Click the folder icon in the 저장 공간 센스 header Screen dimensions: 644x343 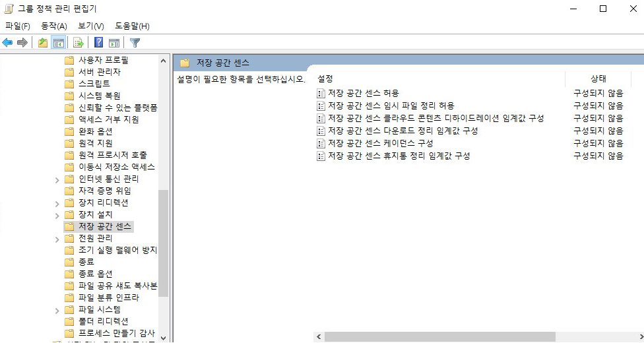(x=185, y=63)
